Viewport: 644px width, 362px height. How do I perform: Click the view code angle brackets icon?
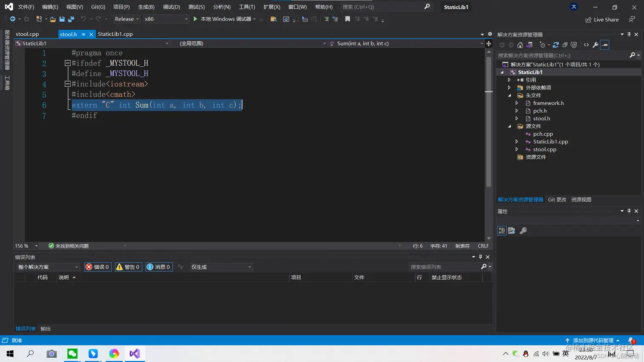pyautogui.click(x=586, y=45)
